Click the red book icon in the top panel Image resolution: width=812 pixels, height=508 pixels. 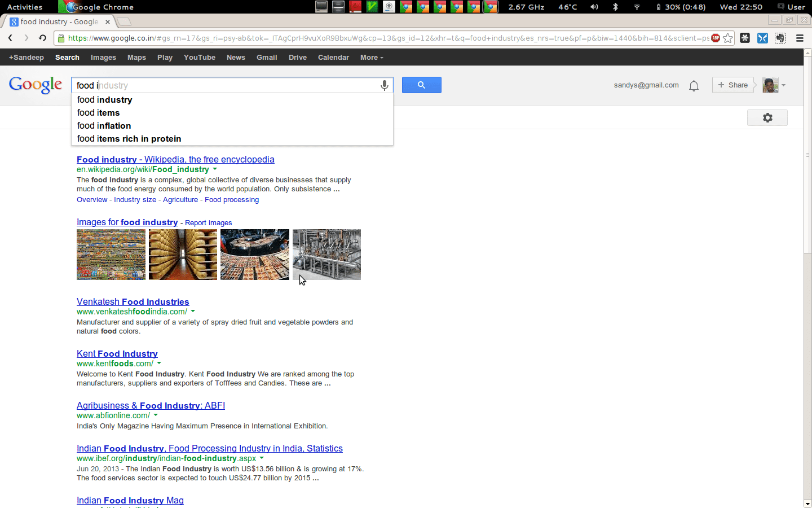pos(355,7)
